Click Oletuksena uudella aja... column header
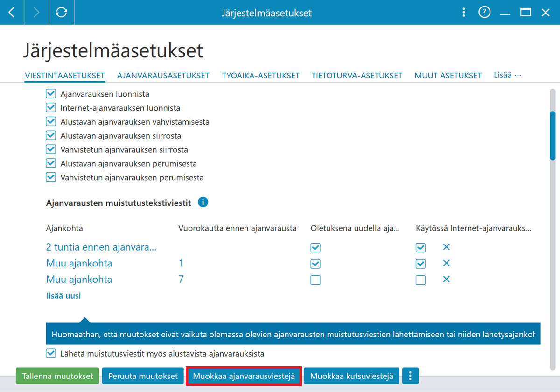The width and height of the screenshot is (560, 392). tap(356, 228)
